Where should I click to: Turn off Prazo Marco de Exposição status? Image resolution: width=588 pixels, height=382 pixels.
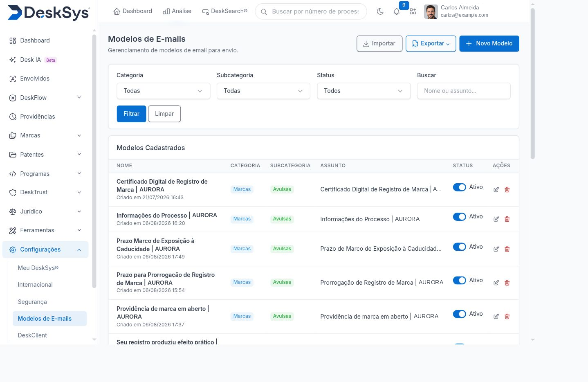click(459, 247)
